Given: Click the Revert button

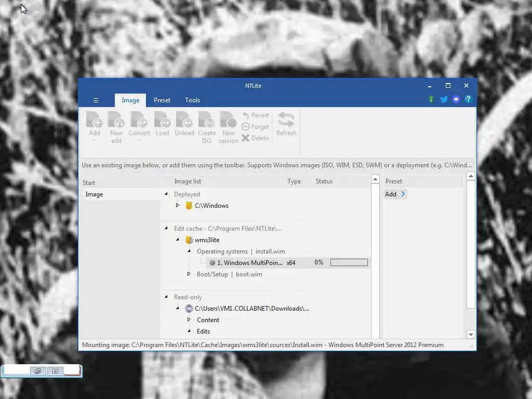Looking at the screenshot, I should coord(256,115).
